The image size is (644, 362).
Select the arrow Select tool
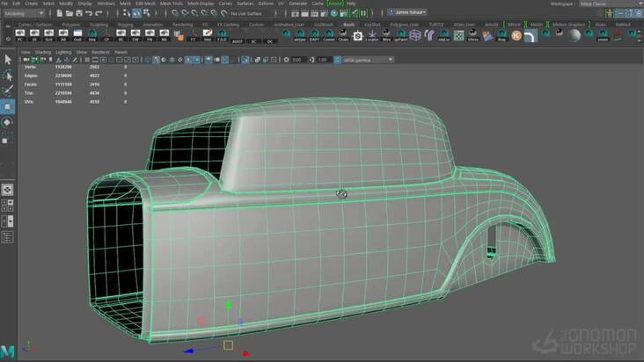[x=7, y=59]
